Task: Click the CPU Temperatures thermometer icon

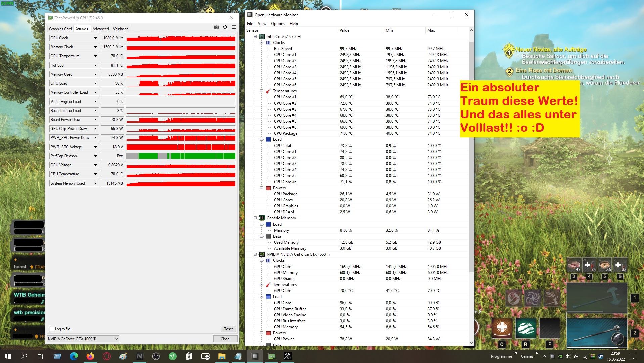Action: pyautogui.click(x=268, y=91)
